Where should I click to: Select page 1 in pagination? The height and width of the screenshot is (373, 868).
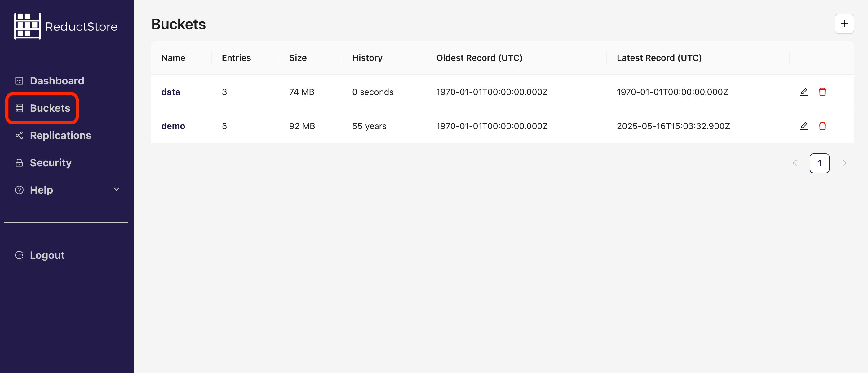click(819, 163)
